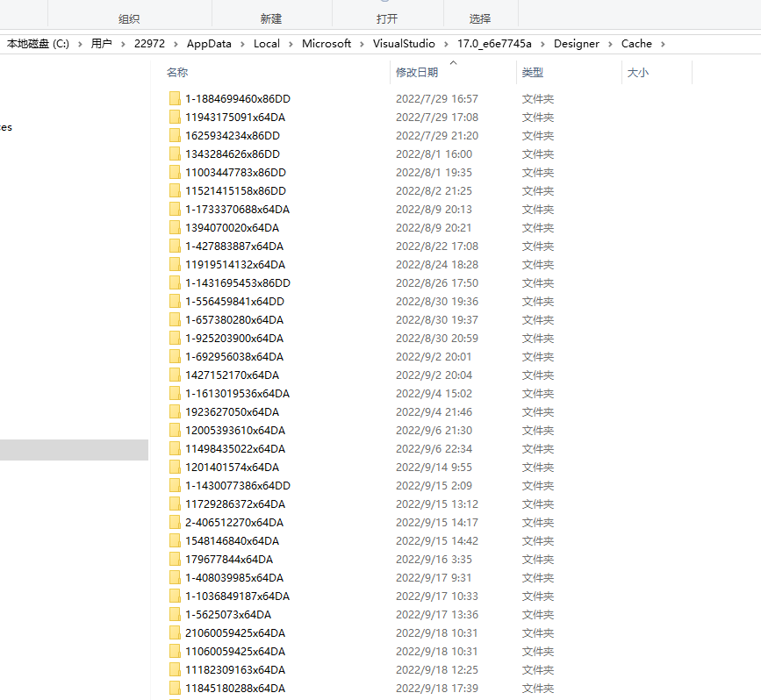
Task: Click date 2022/9/15 2:09
Action: (x=434, y=486)
